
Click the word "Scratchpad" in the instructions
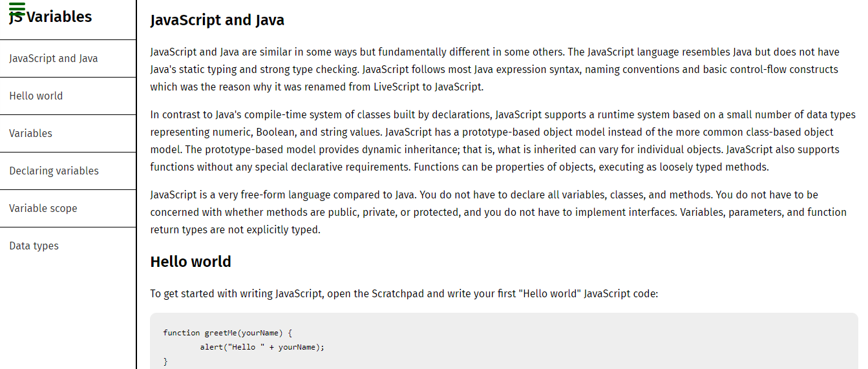coord(397,294)
